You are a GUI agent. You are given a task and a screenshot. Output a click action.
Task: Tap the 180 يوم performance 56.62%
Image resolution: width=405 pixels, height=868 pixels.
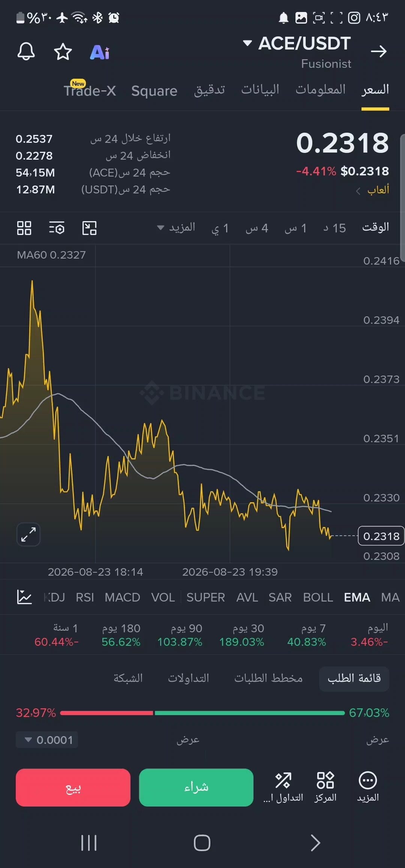pyautogui.click(x=121, y=635)
